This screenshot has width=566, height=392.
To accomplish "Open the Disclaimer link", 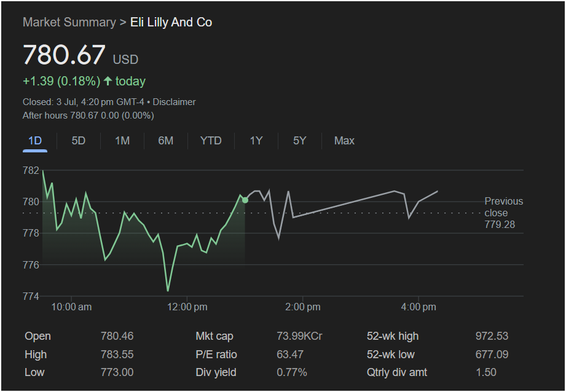I will (x=174, y=102).
